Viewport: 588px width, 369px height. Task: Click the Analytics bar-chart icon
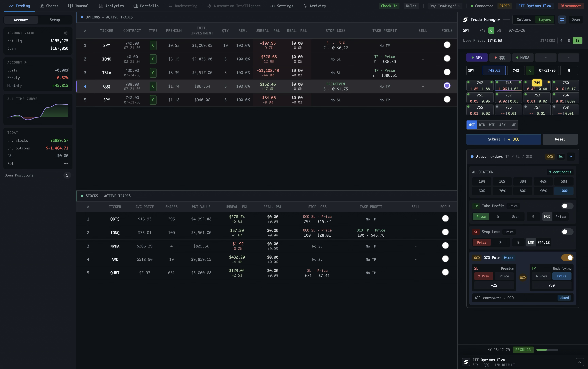[101, 6]
